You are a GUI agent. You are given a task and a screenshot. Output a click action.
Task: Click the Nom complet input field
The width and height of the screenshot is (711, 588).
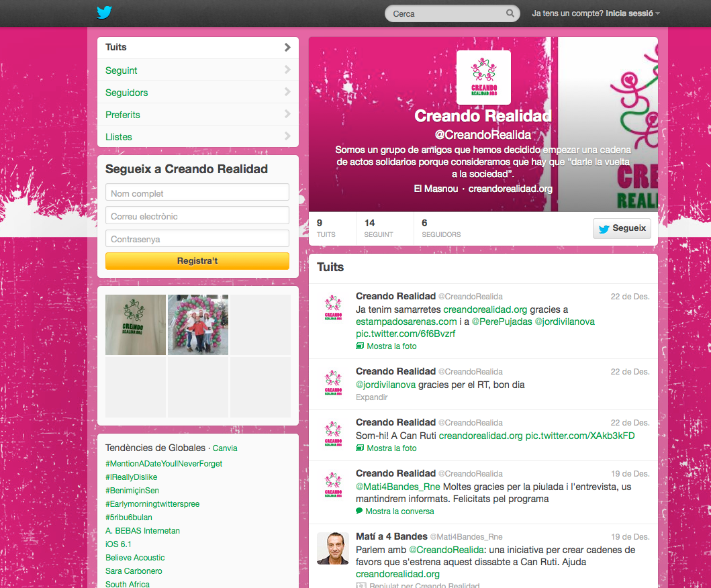[x=197, y=192]
